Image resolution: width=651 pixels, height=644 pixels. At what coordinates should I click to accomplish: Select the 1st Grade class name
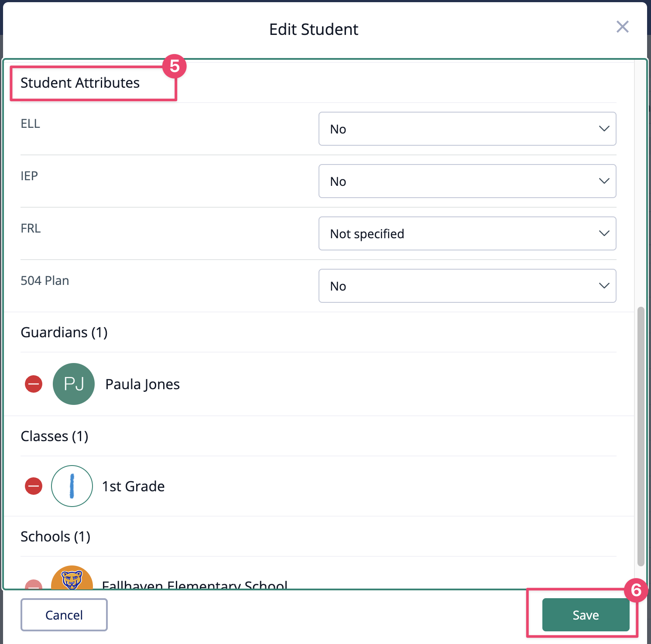[134, 486]
